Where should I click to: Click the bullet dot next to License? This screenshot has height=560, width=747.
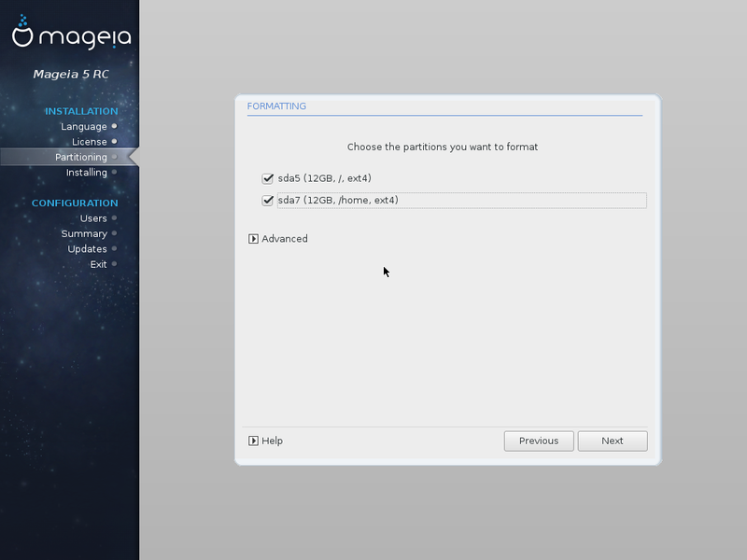point(114,142)
